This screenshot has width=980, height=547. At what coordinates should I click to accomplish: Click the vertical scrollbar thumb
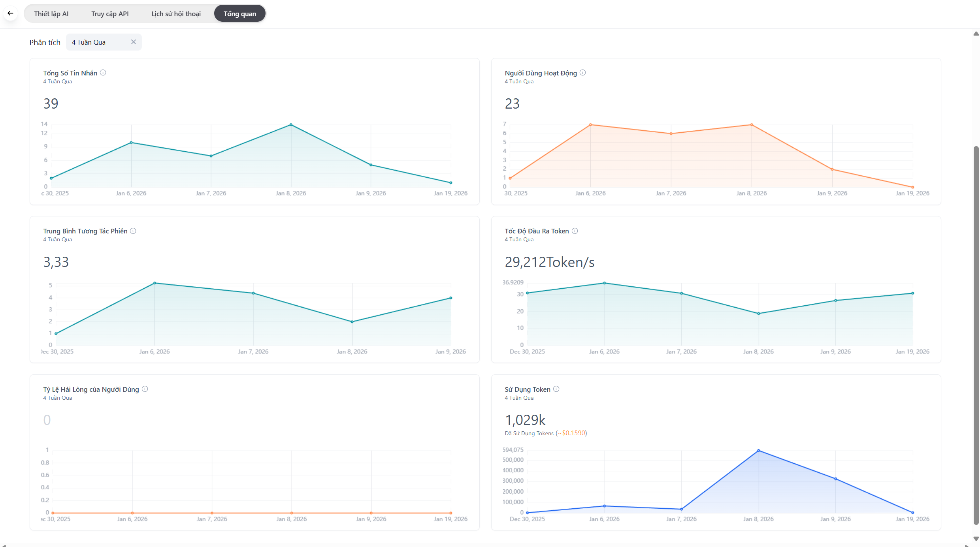pyautogui.click(x=976, y=336)
